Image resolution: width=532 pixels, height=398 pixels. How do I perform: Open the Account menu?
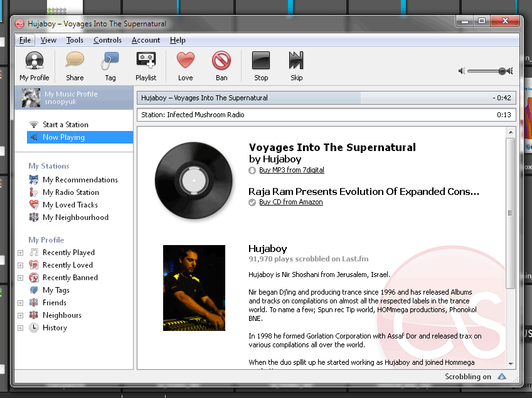[146, 40]
